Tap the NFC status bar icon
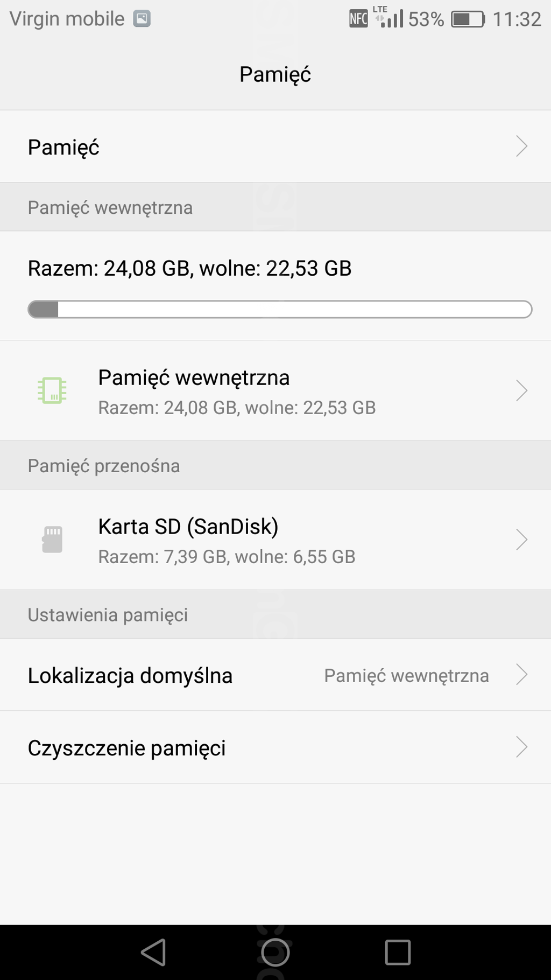Image resolution: width=551 pixels, height=980 pixels. [358, 19]
